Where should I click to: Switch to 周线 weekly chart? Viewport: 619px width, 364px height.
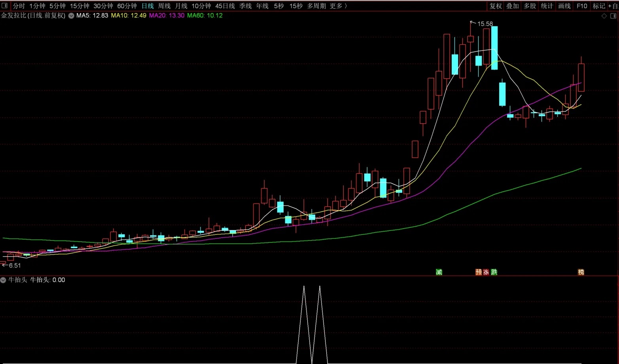coord(164,6)
